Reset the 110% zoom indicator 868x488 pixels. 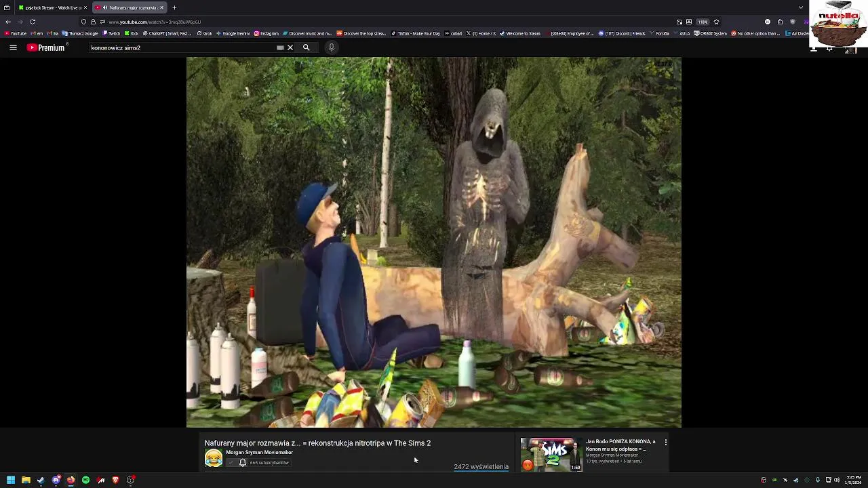pyautogui.click(x=703, y=22)
